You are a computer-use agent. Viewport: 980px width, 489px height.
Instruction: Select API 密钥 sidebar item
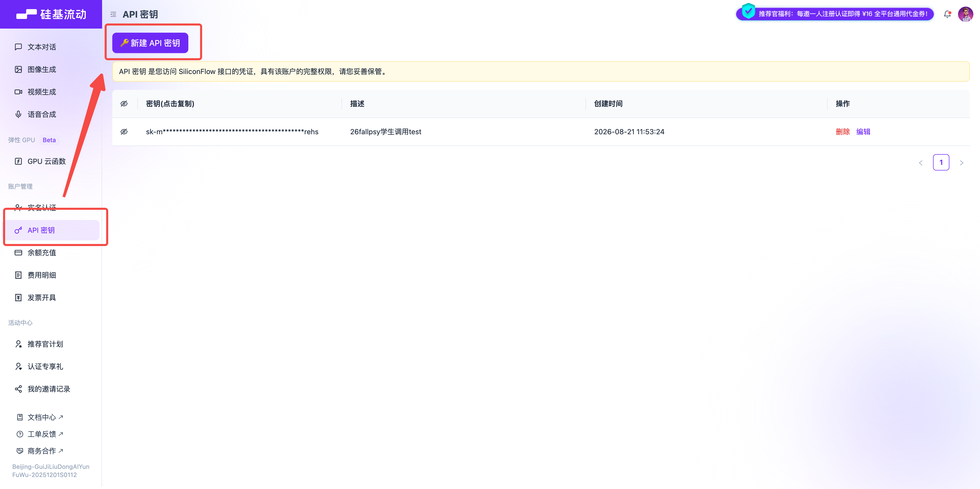tap(52, 230)
